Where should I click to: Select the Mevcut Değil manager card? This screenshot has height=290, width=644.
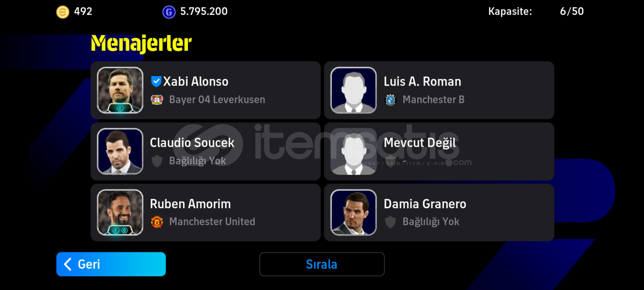click(439, 151)
